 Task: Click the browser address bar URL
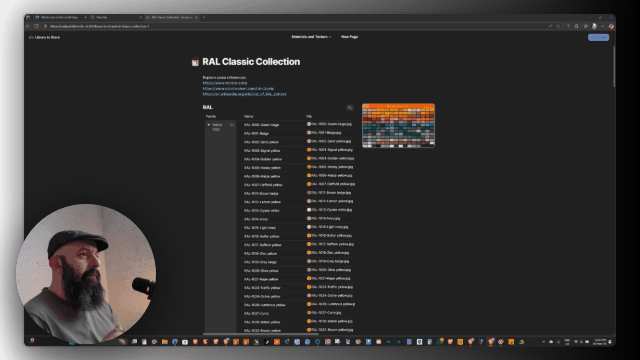100,26
